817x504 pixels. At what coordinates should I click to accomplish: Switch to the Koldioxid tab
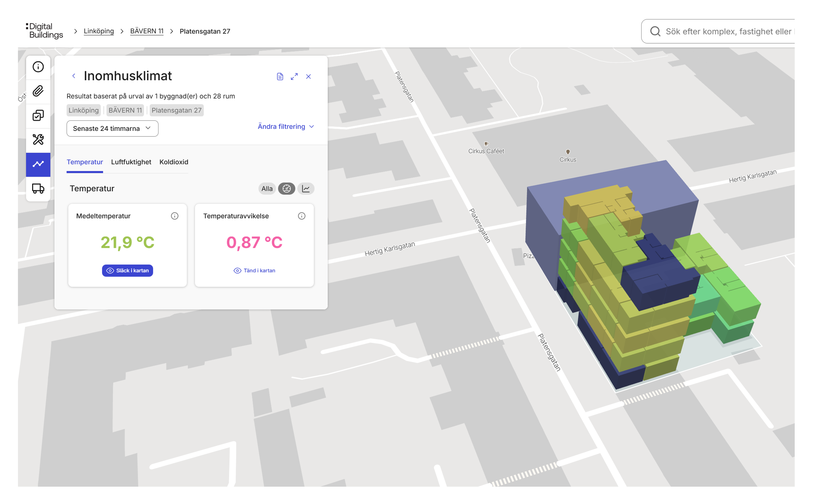174,162
